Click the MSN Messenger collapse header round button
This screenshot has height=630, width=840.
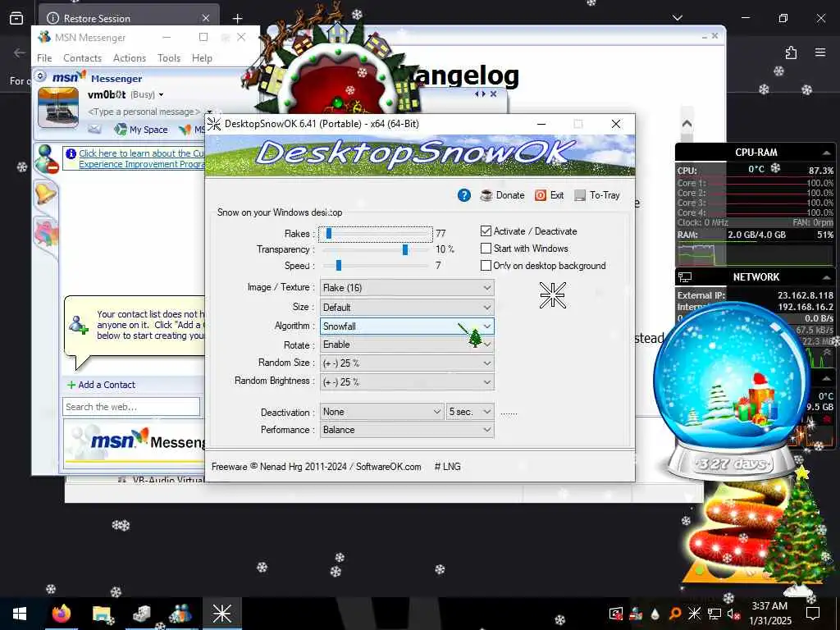click(x=40, y=75)
